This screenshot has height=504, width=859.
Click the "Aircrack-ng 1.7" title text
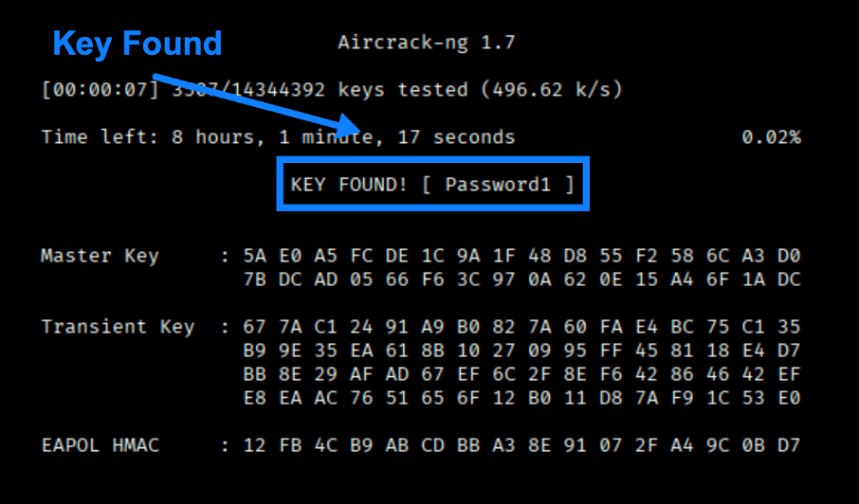[426, 43]
